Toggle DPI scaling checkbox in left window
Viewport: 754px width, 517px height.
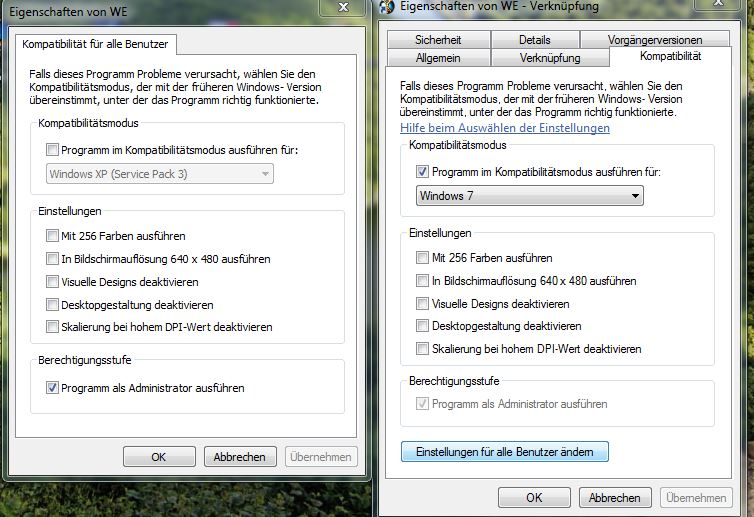point(52,327)
